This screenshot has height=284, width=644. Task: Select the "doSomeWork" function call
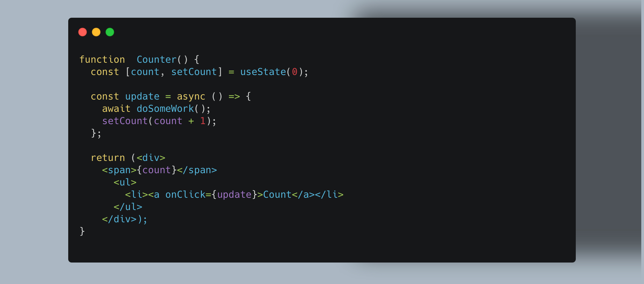tap(165, 109)
